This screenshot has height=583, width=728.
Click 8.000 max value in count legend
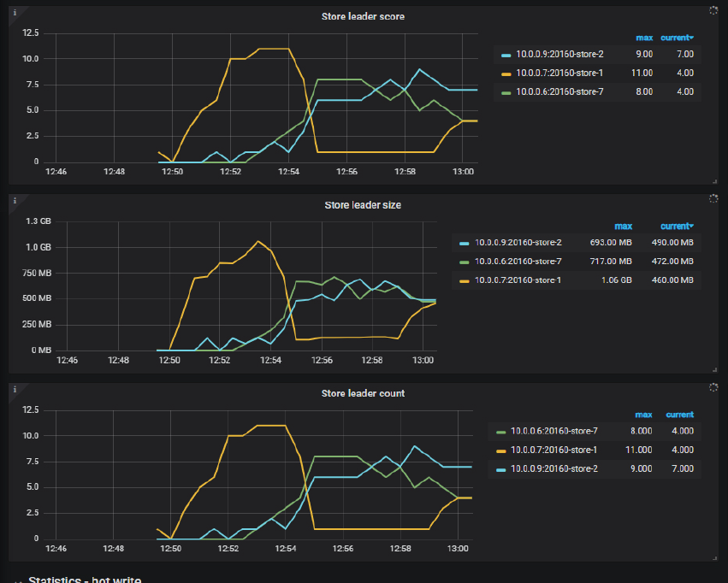pyautogui.click(x=642, y=432)
